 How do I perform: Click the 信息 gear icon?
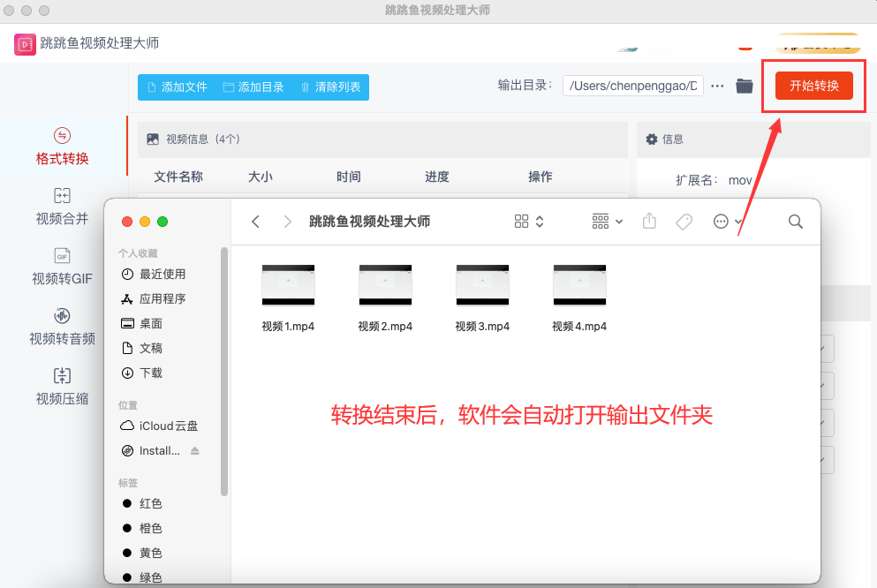[x=652, y=139]
